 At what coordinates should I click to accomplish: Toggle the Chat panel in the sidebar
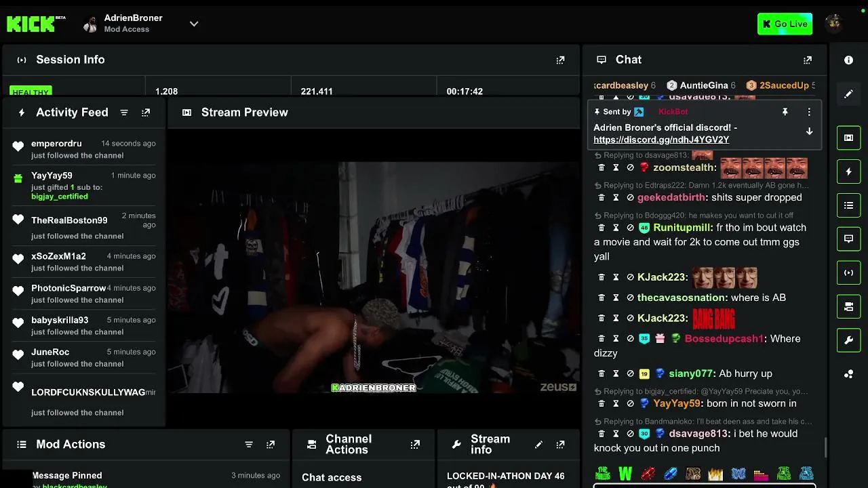(848, 239)
